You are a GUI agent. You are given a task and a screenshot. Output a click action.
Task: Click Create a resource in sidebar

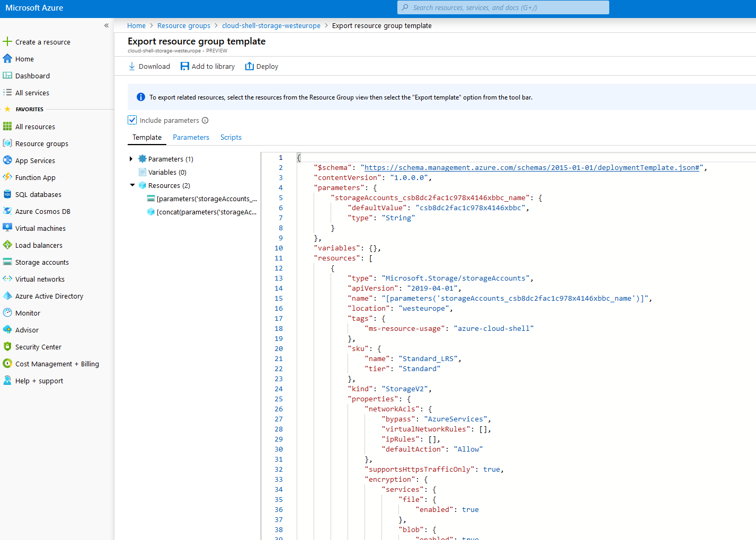pyautogui.click(x=42, y=42)
